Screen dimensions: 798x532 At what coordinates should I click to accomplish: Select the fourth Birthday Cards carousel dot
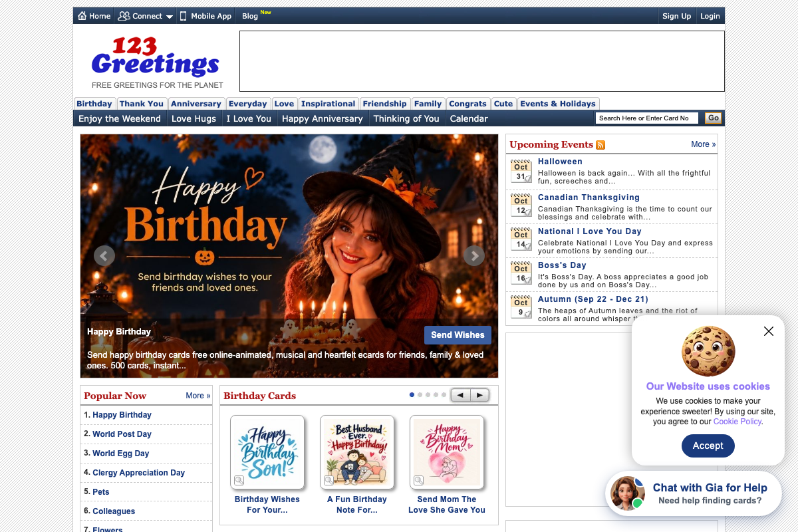point(436,395)
